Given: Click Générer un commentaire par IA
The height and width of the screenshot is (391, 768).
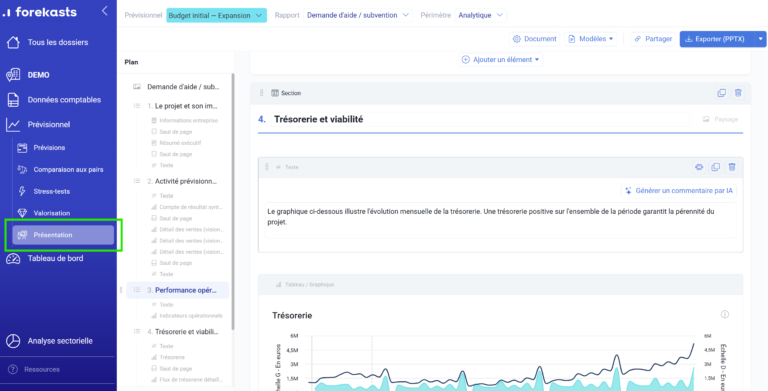Looking at the screenshot, I should pos(679,191).
